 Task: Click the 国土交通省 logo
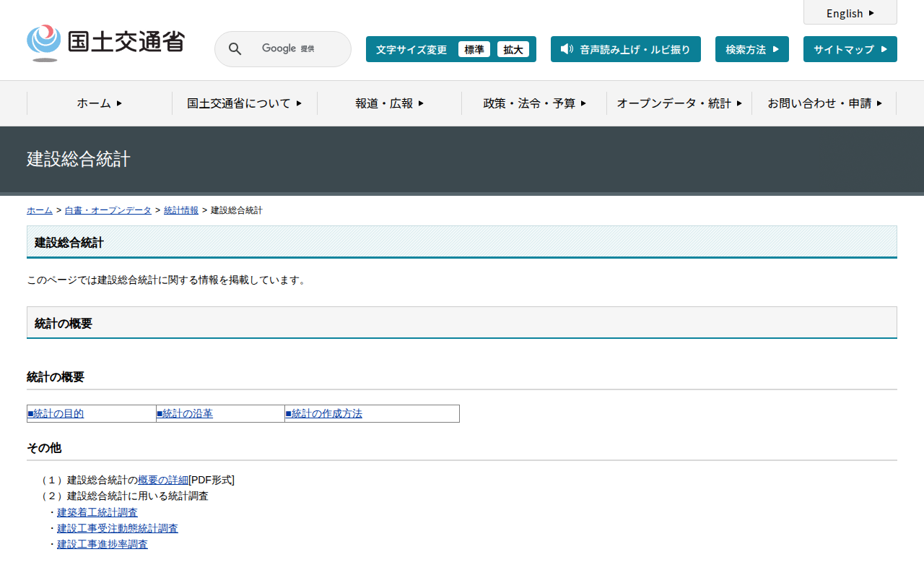[105, 43]
